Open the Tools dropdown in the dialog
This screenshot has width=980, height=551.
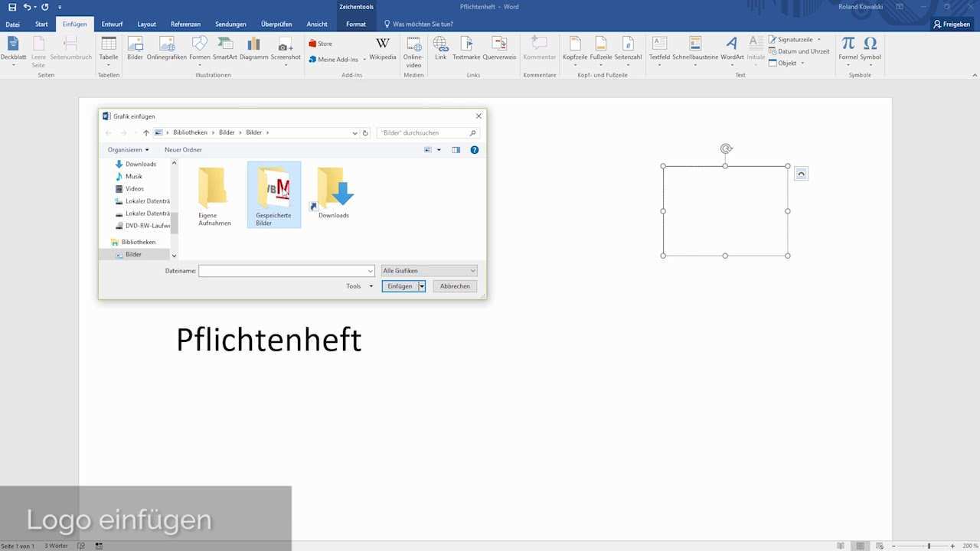tap(359, 286)
